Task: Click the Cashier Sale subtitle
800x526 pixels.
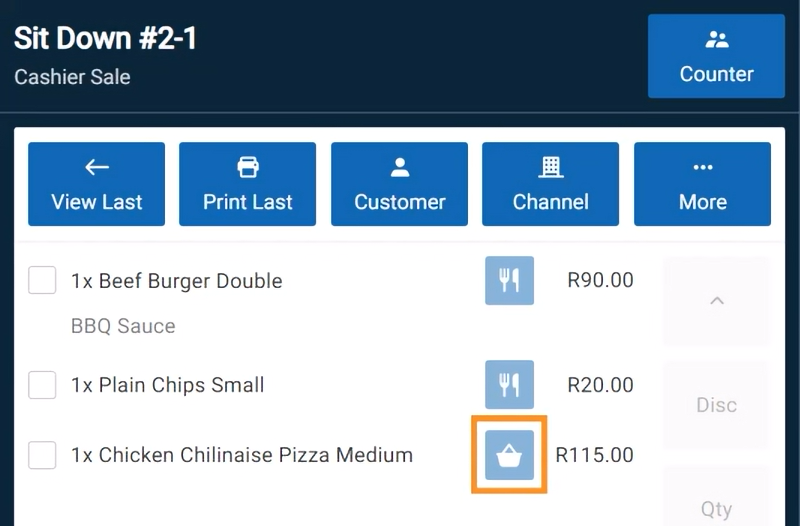Action: (x=72, y=76)
